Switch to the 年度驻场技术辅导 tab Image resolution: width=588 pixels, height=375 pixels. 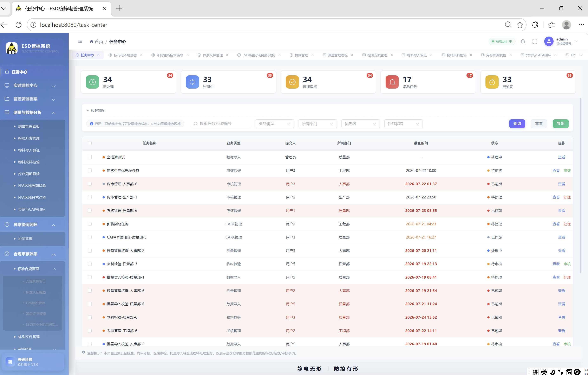[x=170, y=55]
